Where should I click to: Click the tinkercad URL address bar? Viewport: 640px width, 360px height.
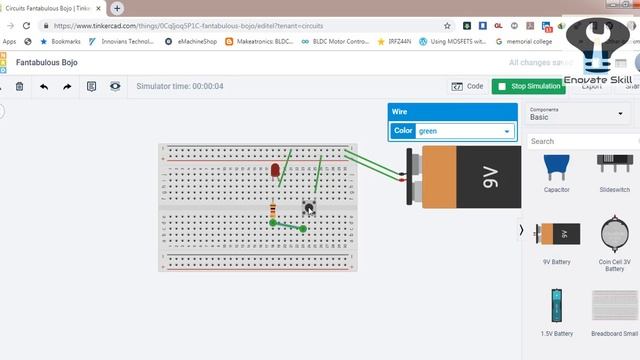(x=245, y=26)
